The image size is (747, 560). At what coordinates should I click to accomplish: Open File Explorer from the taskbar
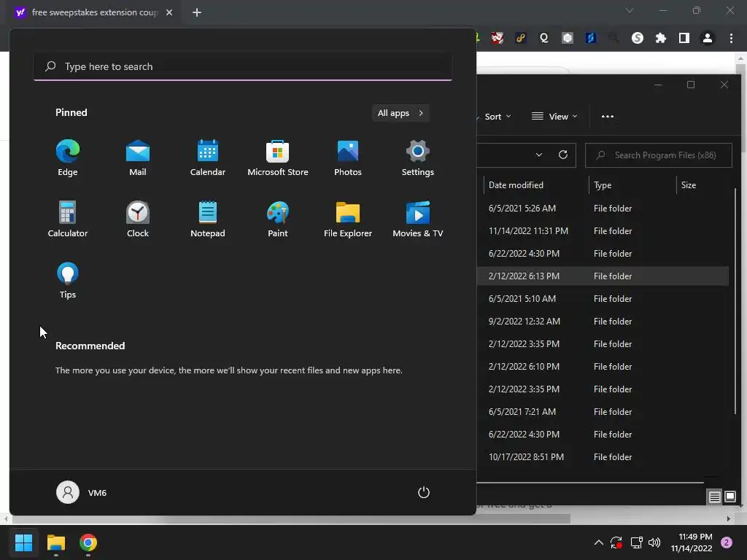tap(55, 542)
